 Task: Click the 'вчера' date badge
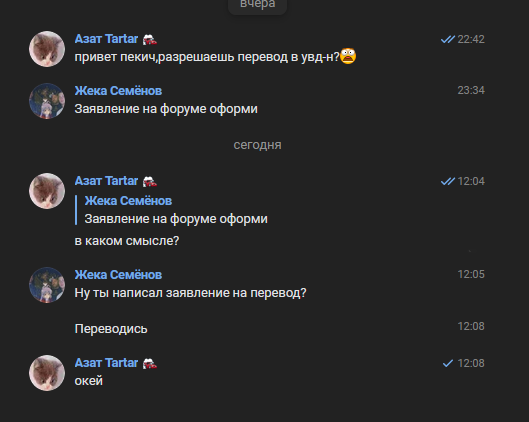(257, 5)
